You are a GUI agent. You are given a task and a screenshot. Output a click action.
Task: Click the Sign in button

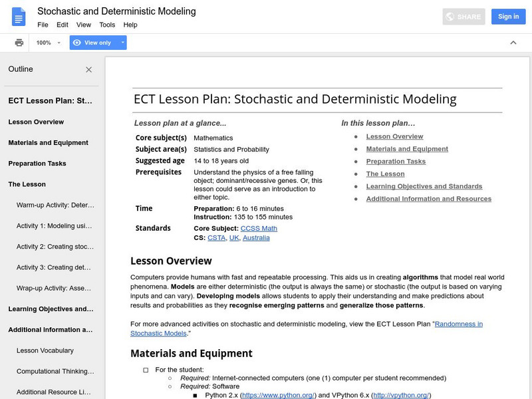(x=508, y=17)
